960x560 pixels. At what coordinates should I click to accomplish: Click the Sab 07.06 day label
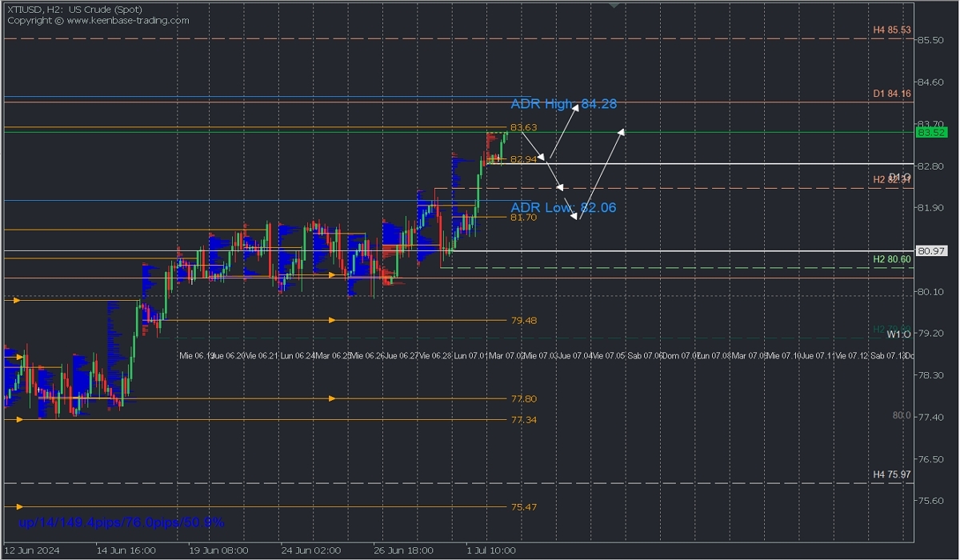[x=646, y=355]
